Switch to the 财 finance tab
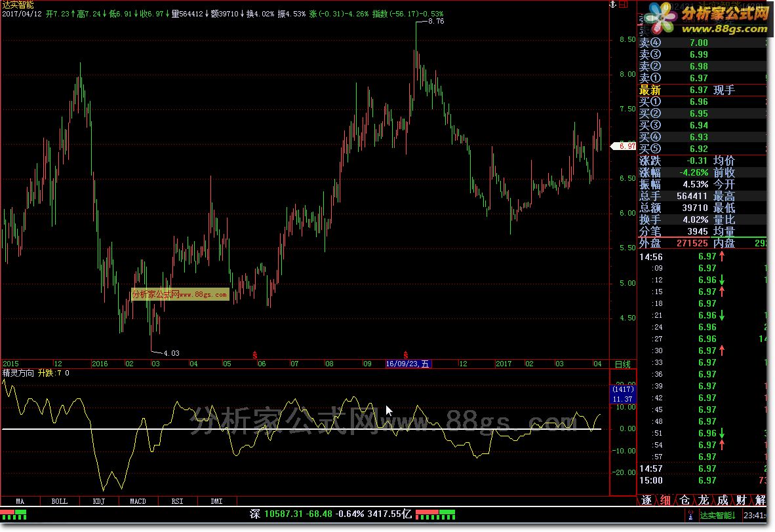 pos(742,500)
